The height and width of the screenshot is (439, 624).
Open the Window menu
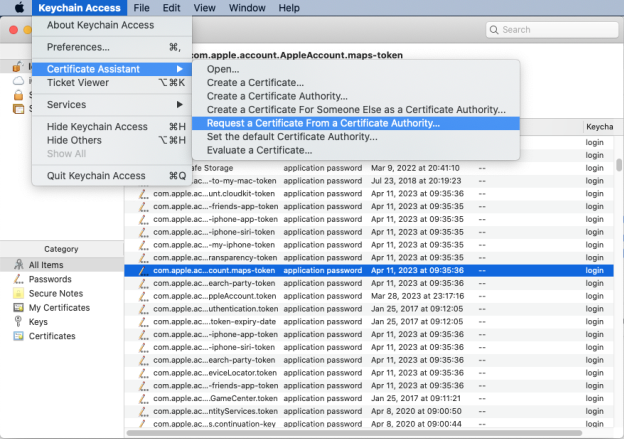247,8
